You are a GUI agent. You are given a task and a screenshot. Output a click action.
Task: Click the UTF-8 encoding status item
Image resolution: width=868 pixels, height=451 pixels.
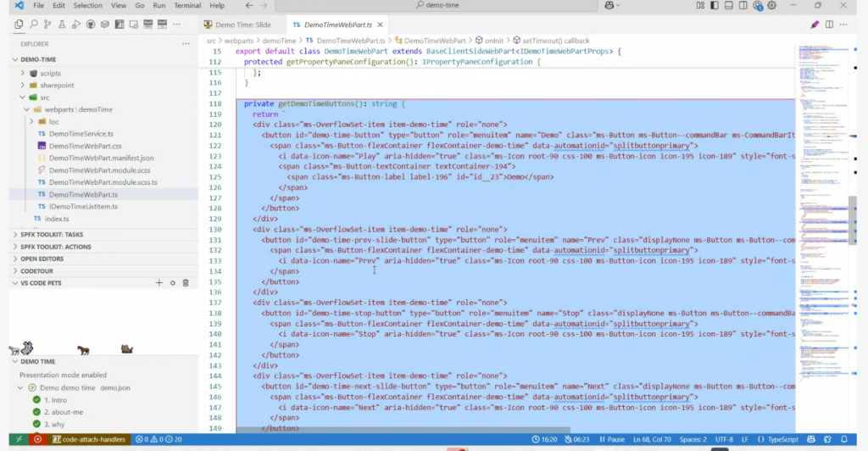click(724, 439)
